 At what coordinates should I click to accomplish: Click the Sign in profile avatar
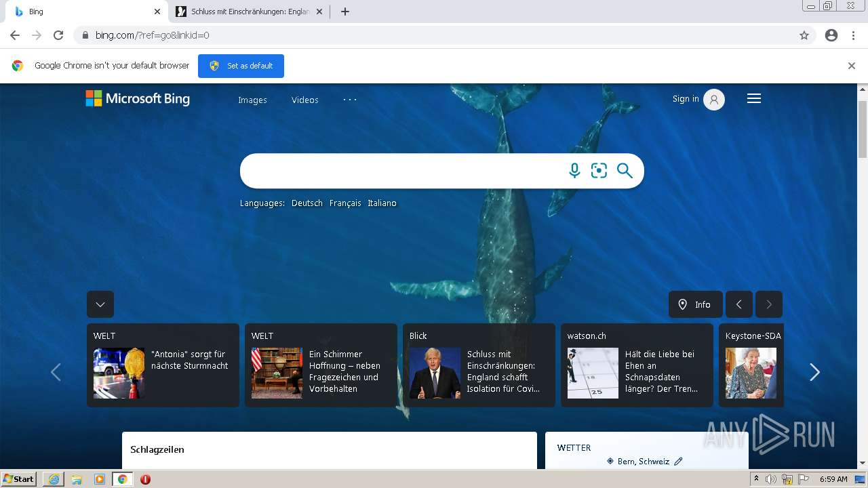pos(714,100)
